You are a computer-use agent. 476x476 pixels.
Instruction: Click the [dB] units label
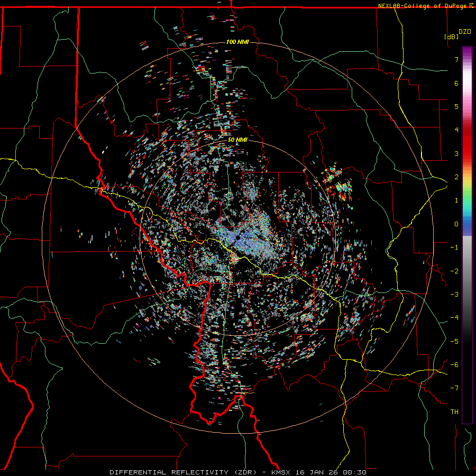coord(451,36)
